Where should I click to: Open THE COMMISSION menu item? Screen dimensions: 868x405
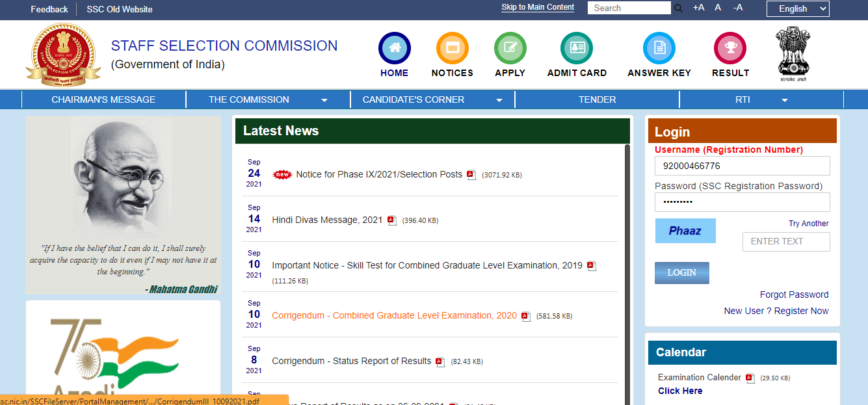point(249,99)
